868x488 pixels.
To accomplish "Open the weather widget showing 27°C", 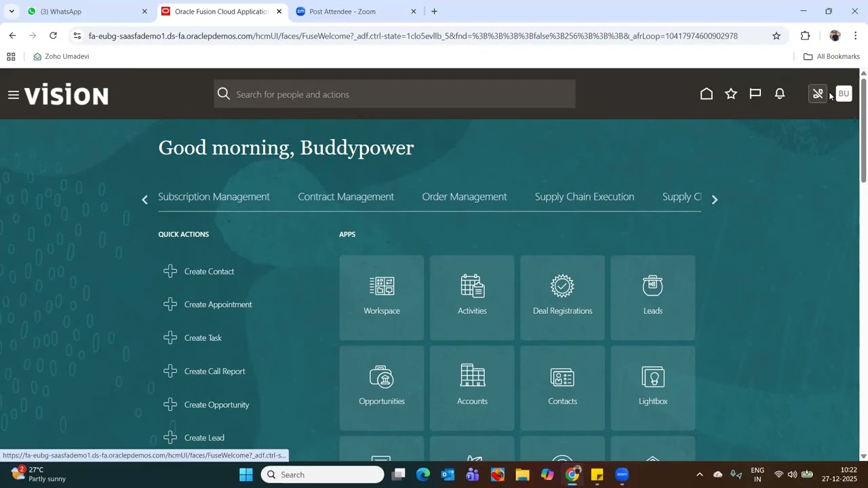I will (x=39, y=474).
